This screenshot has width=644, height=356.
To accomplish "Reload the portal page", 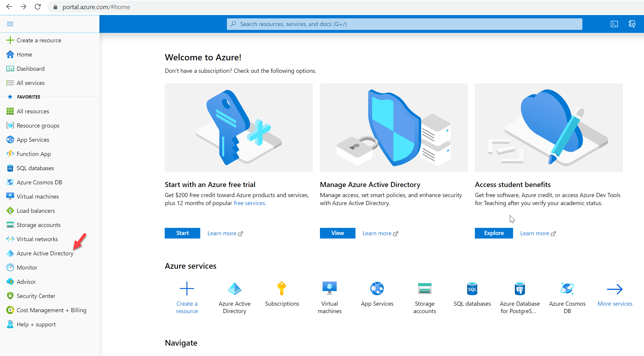I will click(38, 7).
